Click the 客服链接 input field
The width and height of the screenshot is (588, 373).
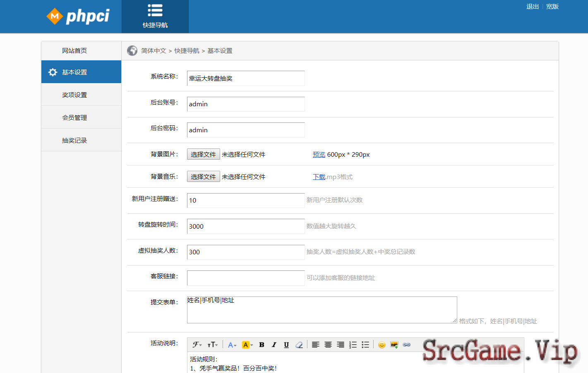point(246,278)
